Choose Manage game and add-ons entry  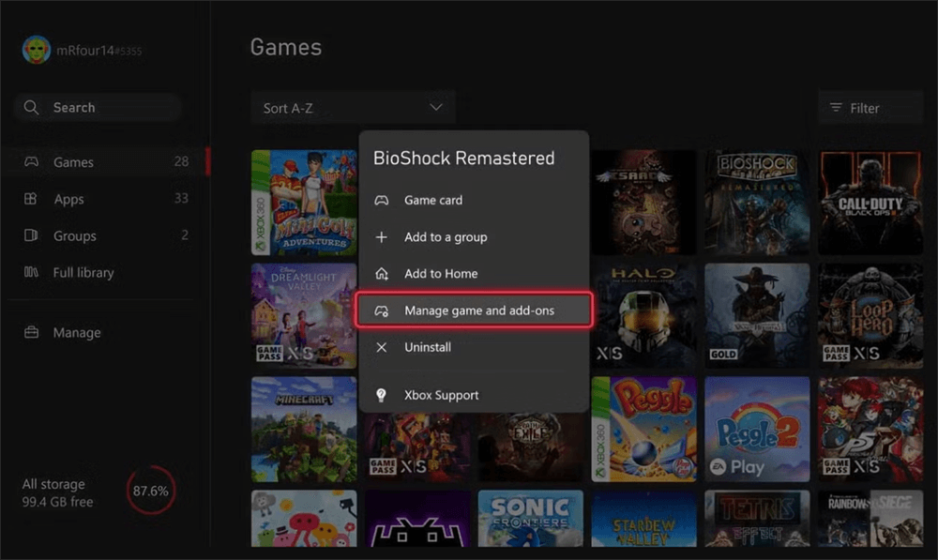click(x=474, y=310)
